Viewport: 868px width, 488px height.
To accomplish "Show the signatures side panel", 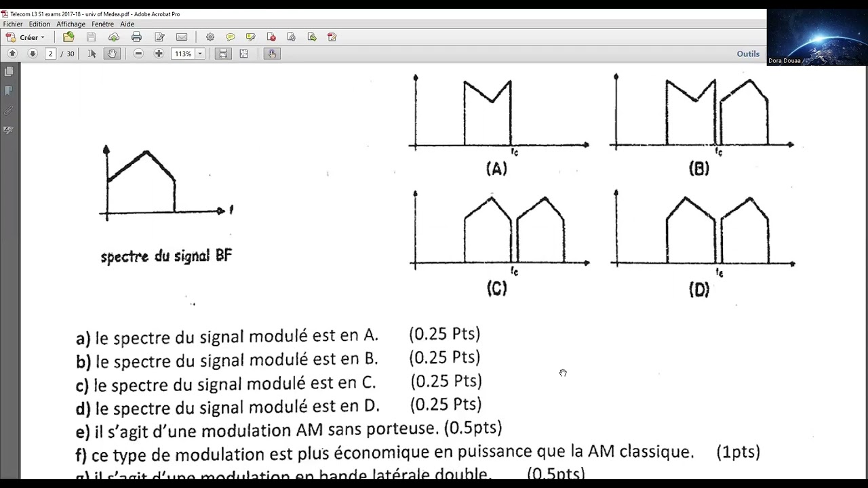I will [x=9, y=130].
